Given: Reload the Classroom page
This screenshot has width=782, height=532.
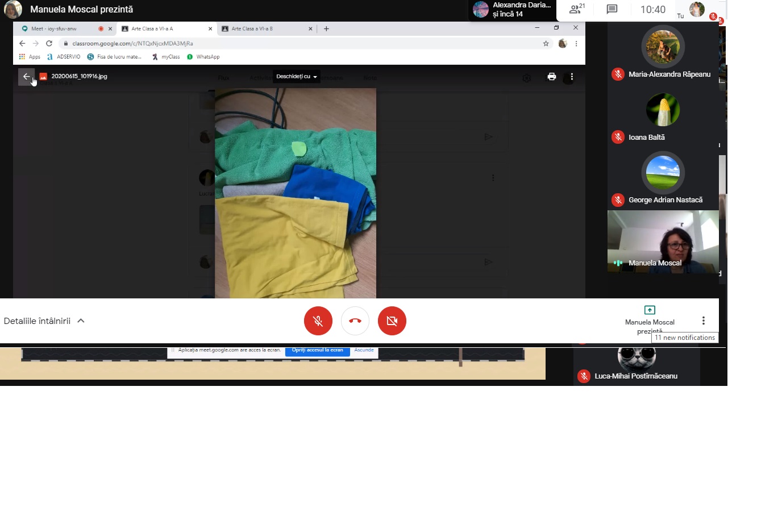Looking at the screenshot, I should tap(49, 43).
